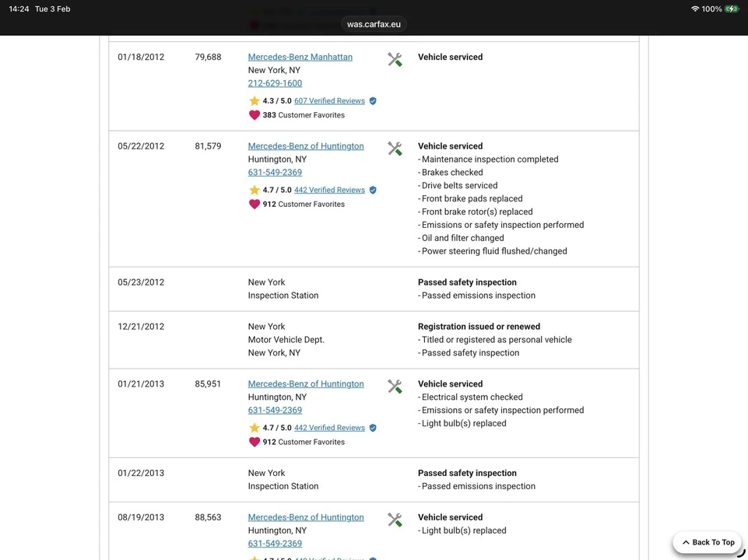Tap the battery charging icon
The width and height of the screenshot is (748, 560).
pos(732,9)
